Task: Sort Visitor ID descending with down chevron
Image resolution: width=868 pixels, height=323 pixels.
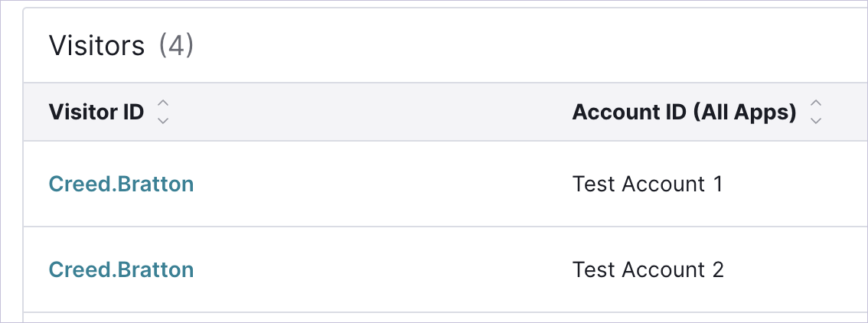Action: tap(163, 121)
